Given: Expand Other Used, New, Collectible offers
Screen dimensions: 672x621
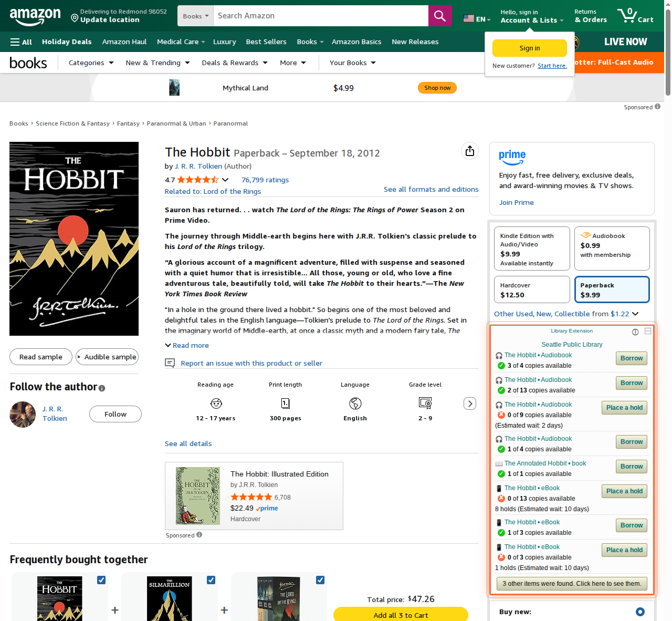Looking at the screenshot, I should coord(566,314).
